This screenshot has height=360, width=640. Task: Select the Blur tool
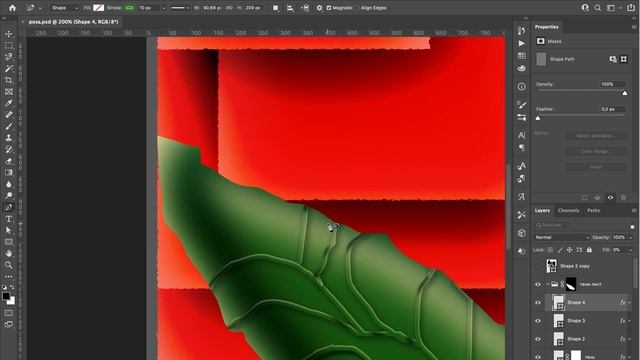pyautogui.click(x=9, y=184)
